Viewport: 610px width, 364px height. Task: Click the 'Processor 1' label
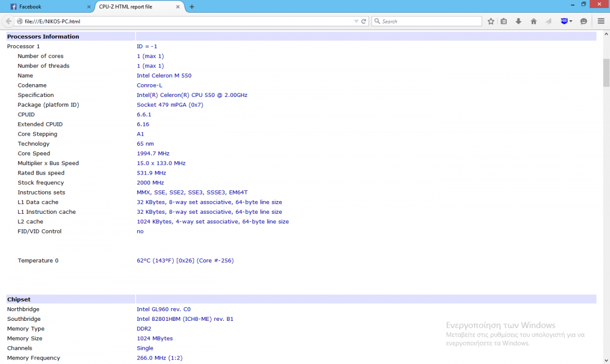click(23, 46)
